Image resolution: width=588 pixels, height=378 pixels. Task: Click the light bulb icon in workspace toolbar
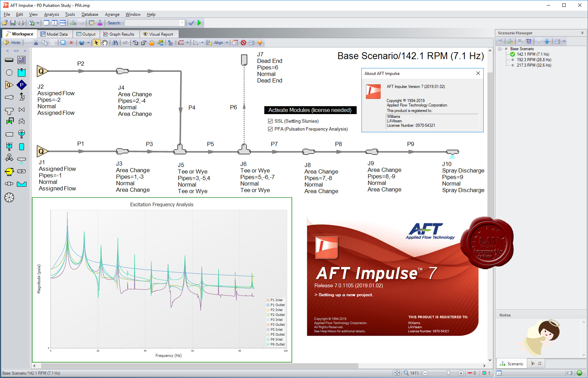point(260,43)
